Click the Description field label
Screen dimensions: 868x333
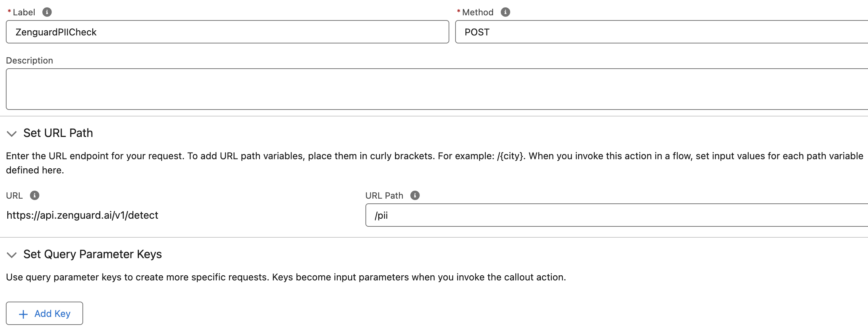30,60
